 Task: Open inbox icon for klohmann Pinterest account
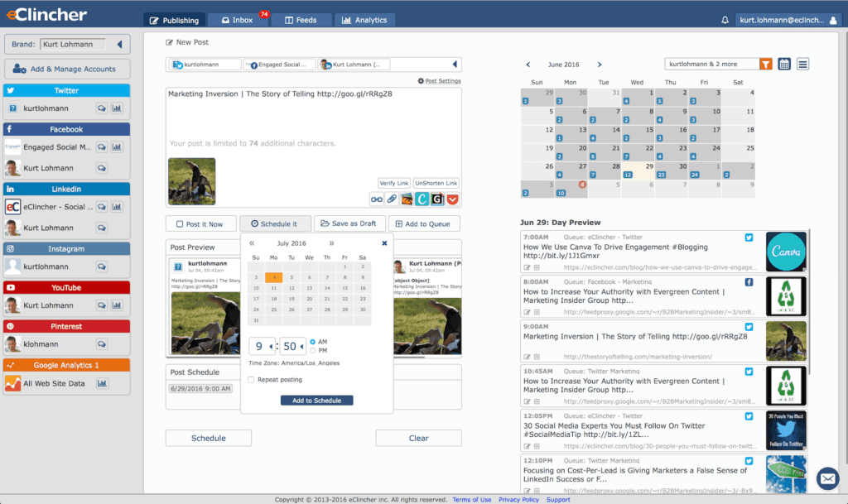click(x=102, y=344)
